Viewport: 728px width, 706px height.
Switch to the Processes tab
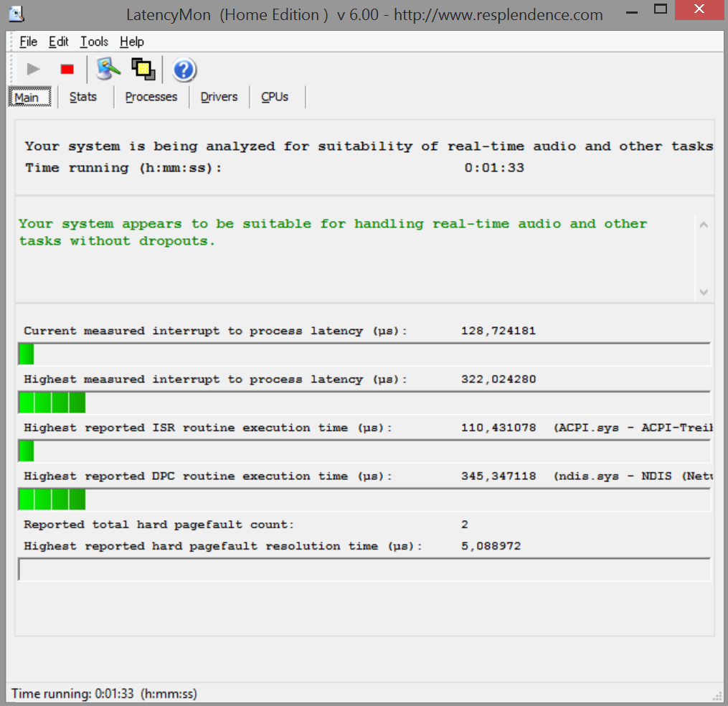click(151, 97)
